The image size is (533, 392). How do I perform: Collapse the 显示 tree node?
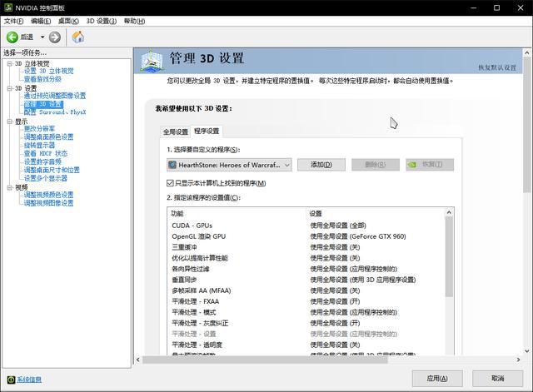[x=9, y=122]
